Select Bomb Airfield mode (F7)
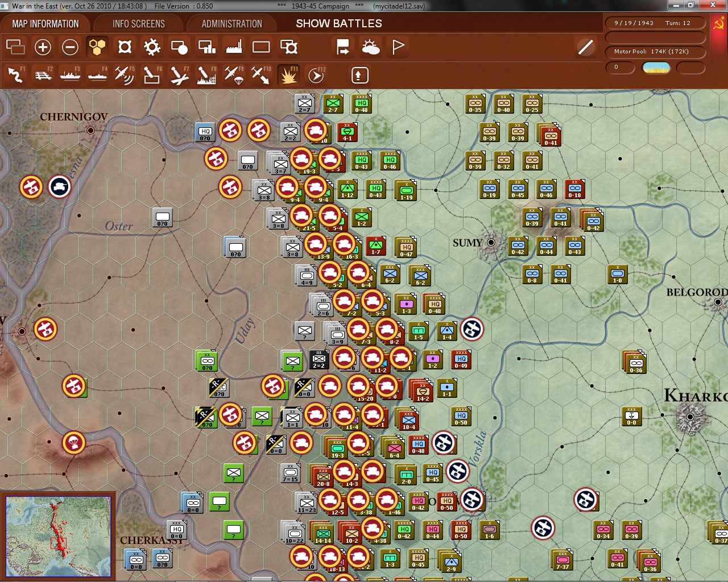Screen dimensions: 728x582 (179, 74)
